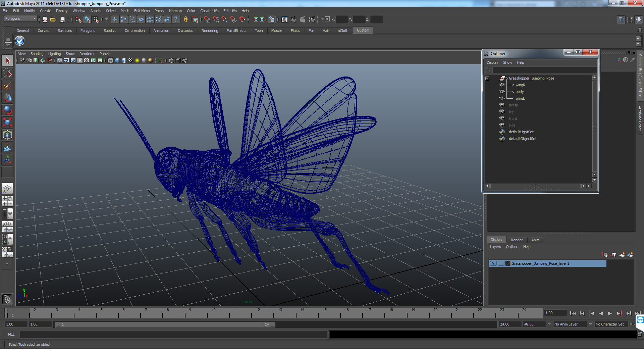The height and width of the screenshot is (349, 644).
Task: Click frame 12 on the time slider
Action: (x=258, y=313)
